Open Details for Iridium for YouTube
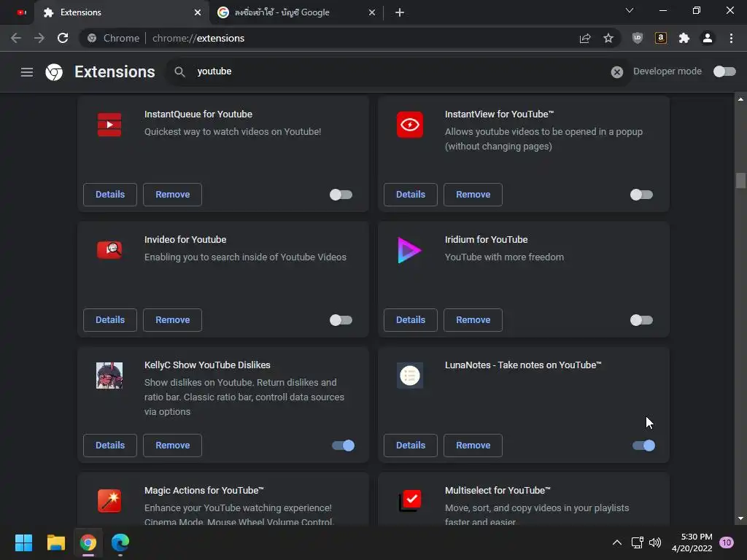 (411, 320)
